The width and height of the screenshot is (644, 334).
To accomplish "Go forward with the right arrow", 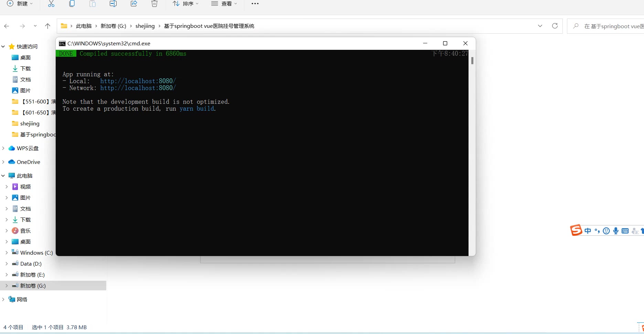I will (x=22, y=26).
